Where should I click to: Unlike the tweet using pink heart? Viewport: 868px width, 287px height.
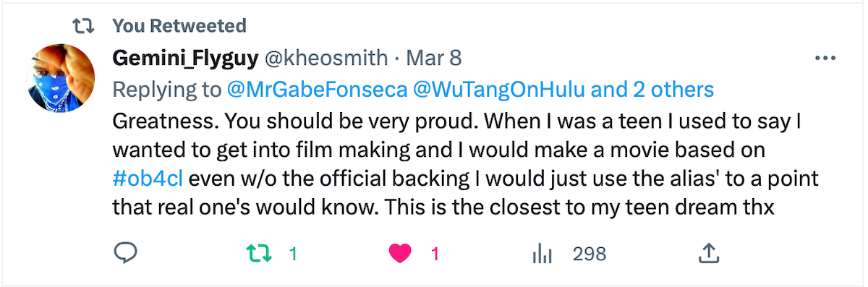click(x=400, y=254)
